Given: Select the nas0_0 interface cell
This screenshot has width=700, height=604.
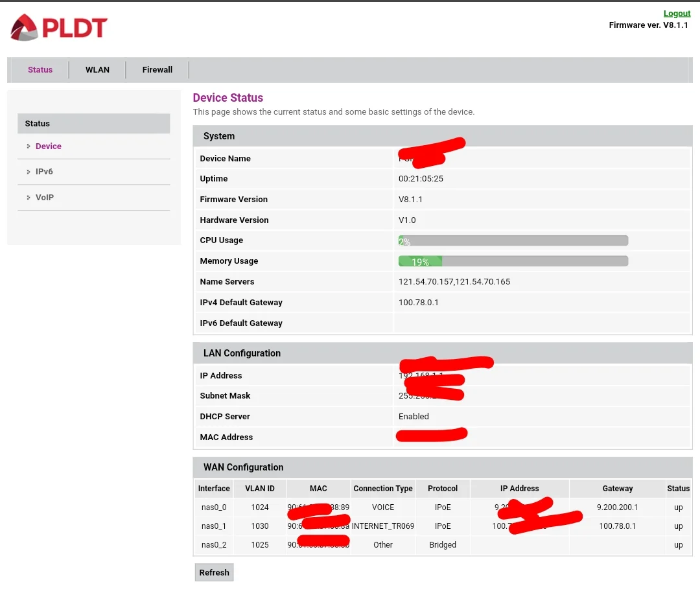Looking at the screenshot, I should (x=214, y=507).
